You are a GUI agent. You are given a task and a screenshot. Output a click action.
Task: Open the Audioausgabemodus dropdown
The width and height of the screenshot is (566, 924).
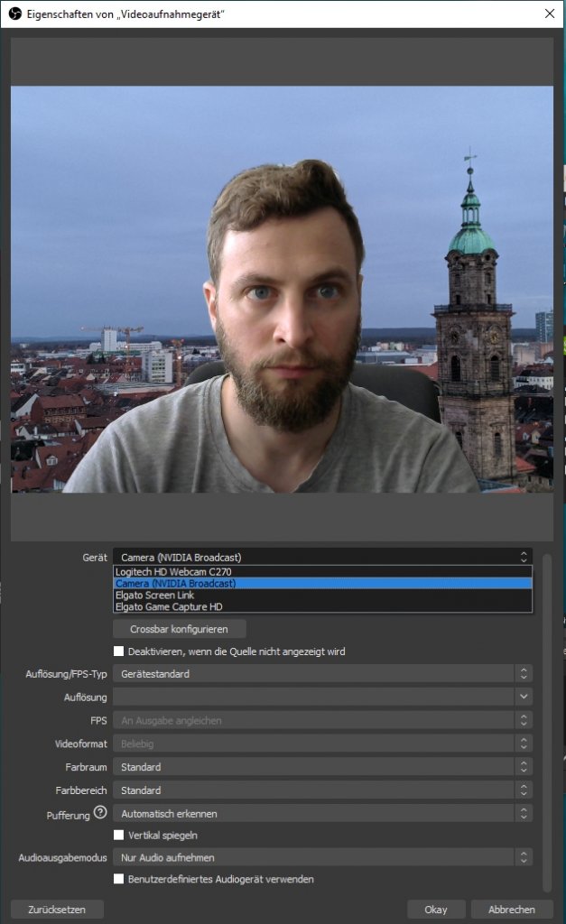click(x=322, y=857)
